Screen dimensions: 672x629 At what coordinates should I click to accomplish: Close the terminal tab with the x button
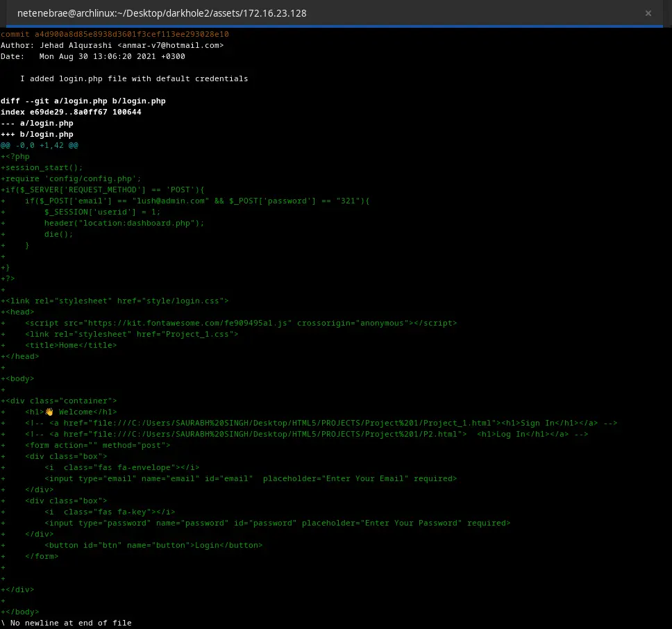[x=648, y=13]
